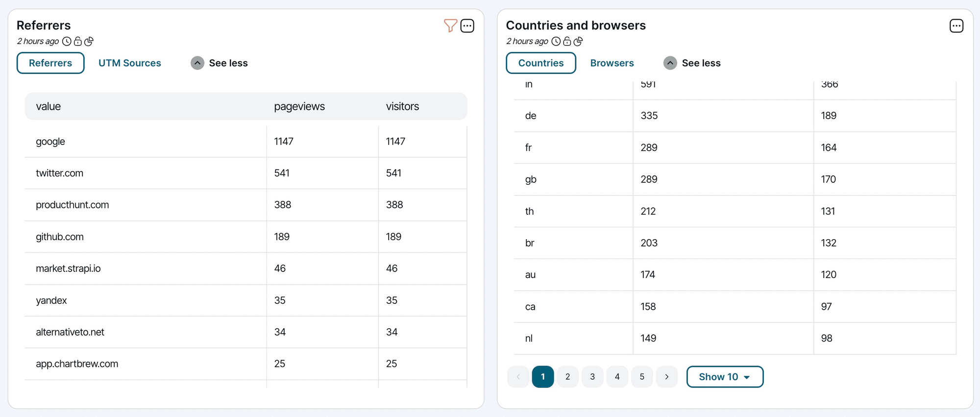Select the Countries dataset tab

pos(540,63)
